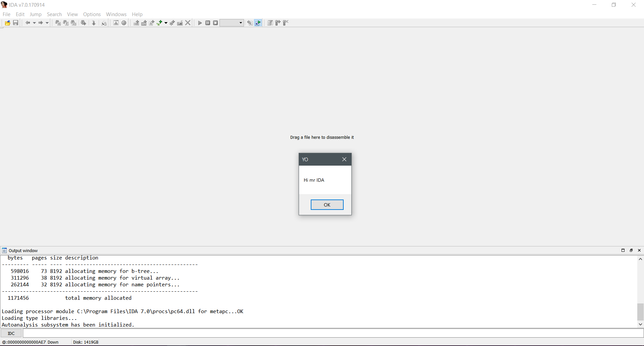Open the debugger selection combo box
The width and height of the screenshot is (644, 346).
232,23
